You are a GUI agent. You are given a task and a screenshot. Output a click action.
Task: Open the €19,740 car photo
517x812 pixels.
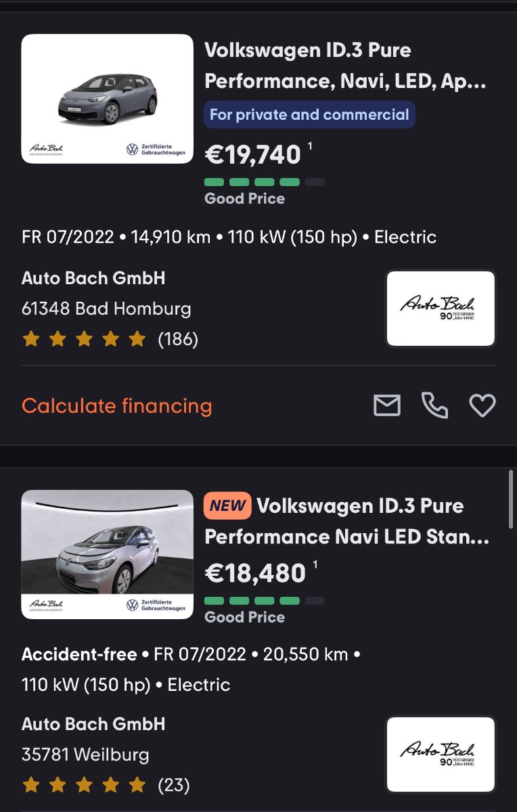108,99
